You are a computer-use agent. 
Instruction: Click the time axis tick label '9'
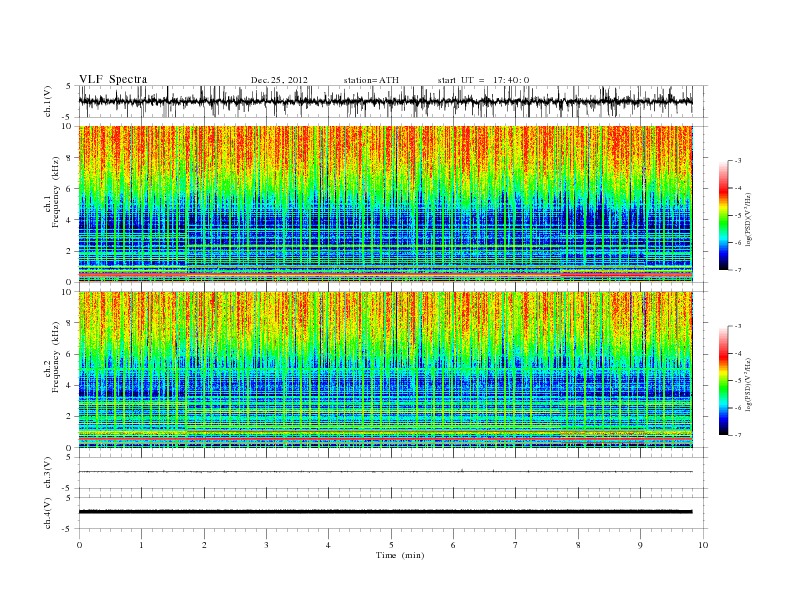tap(640, 545)
